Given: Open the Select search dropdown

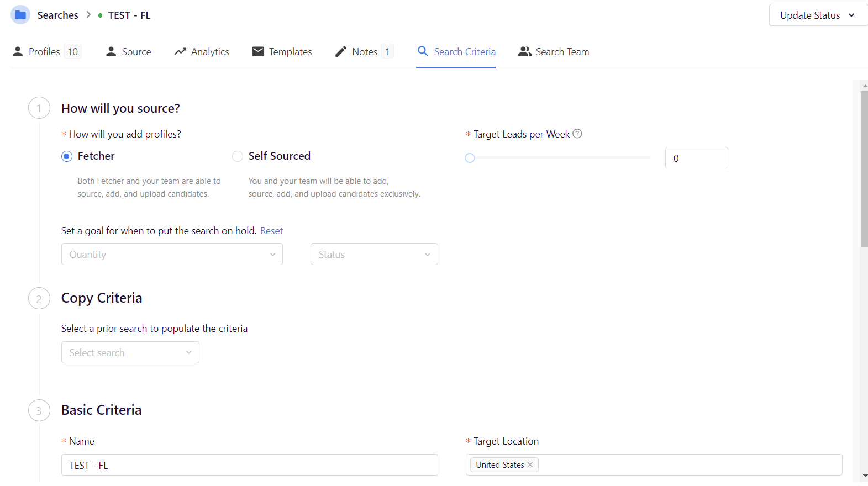Looking at the screenshot, I should pyautogui.click(x=130, y=352).
